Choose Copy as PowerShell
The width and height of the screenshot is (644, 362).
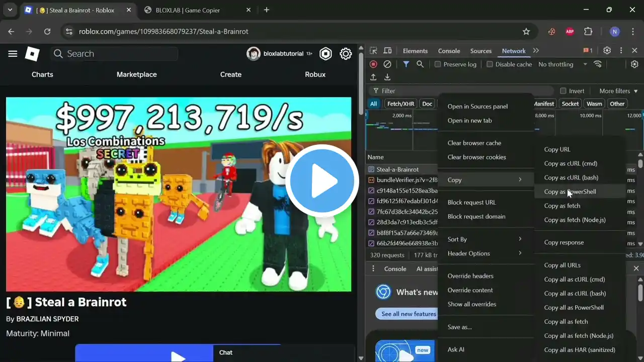click(x=579, y=192)
